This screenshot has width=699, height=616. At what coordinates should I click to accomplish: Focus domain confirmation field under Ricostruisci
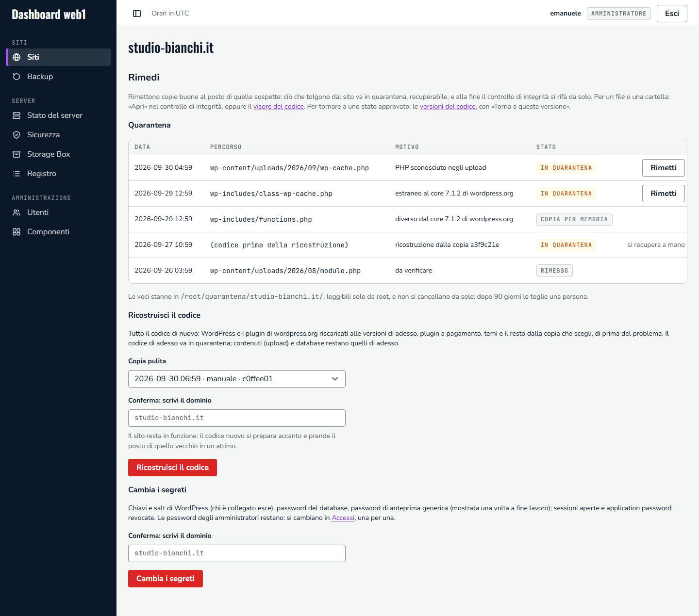pos(237,418)
